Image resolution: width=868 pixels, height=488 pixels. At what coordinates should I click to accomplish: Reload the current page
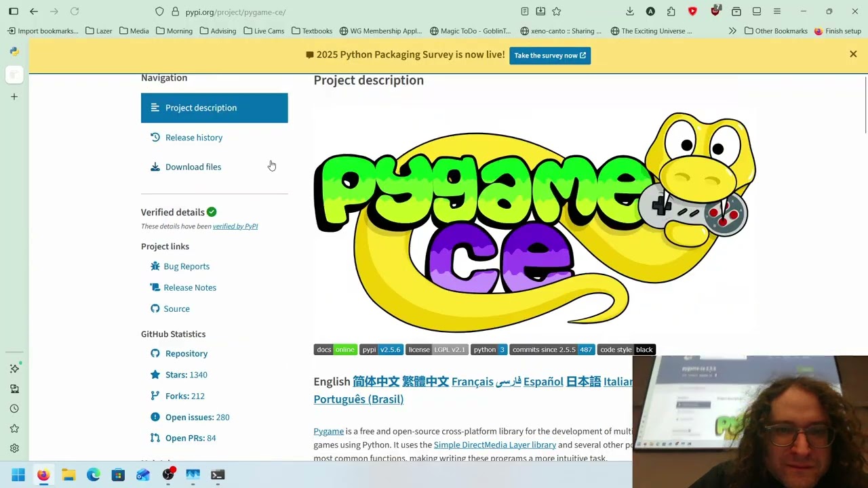click(x=75, y=12)
